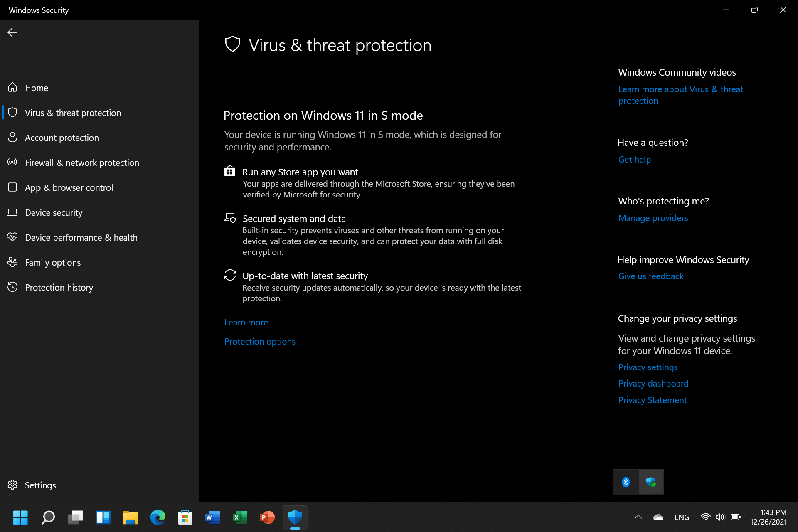Click Manage providers under Who's protecting me

653,217
